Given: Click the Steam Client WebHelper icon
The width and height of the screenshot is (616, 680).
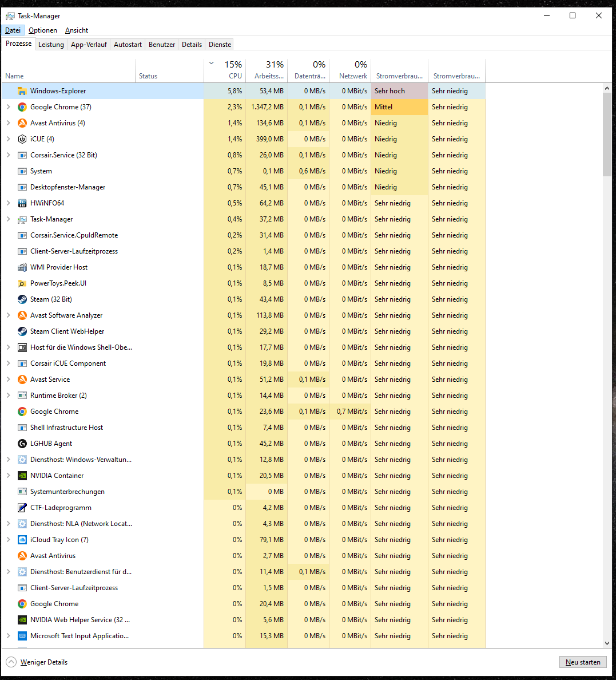Looking at the screenshot, I should [x=22, y=332].
